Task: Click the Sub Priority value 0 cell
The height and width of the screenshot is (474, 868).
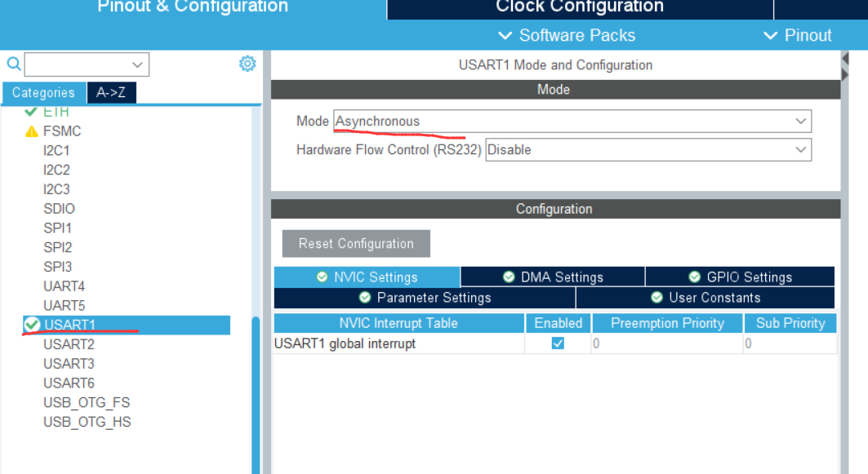Action: click(x=790, y=343)
